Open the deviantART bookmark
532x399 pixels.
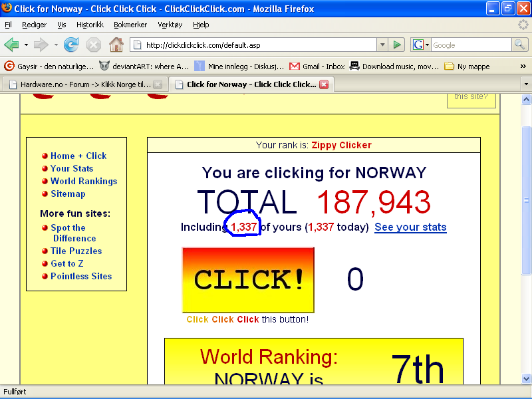[144, 66]
